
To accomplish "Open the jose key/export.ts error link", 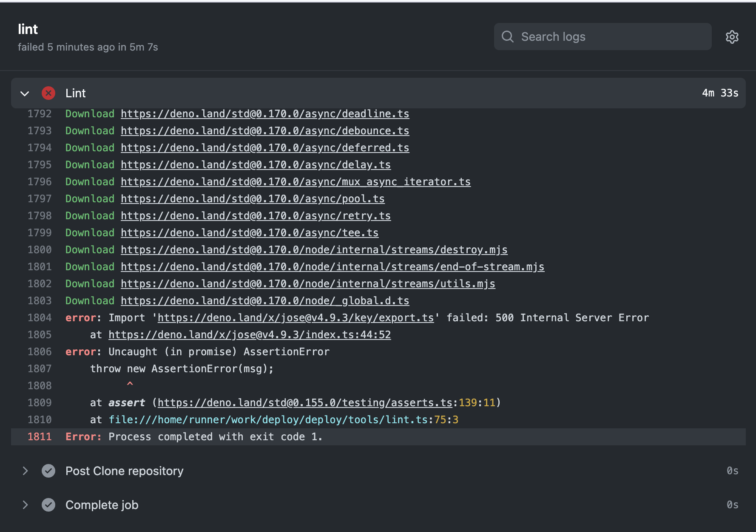I will coord(296,317).
